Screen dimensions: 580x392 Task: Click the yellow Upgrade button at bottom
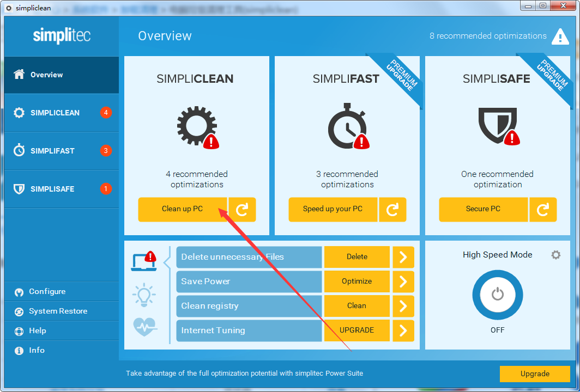(x=535, y=374)
